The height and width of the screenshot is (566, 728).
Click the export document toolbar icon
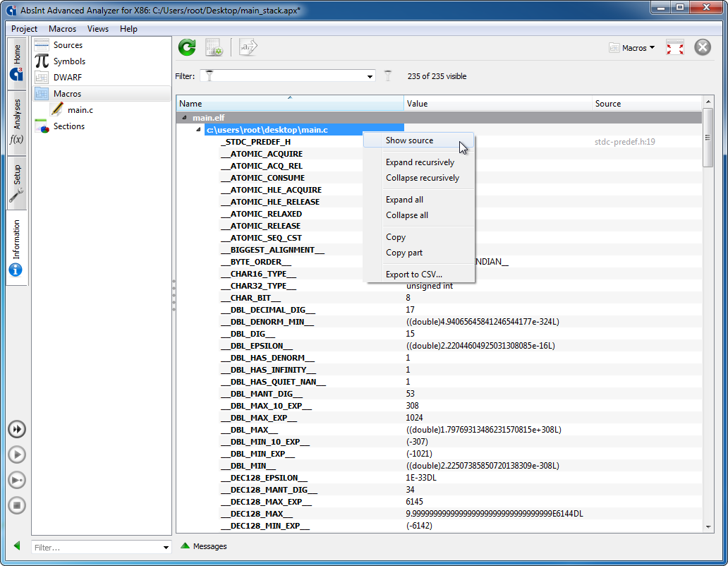tap(248, 47)
